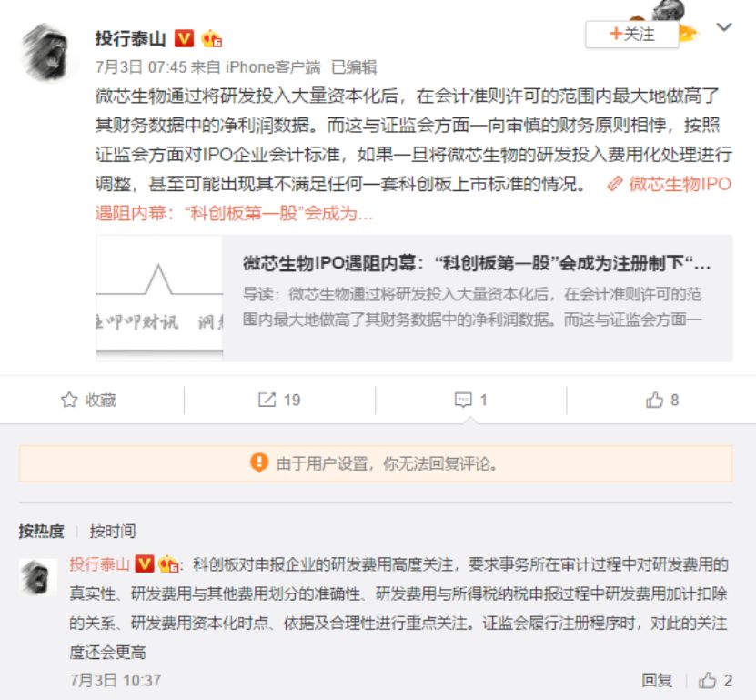Click the membership crown icon

pos(211,38)
